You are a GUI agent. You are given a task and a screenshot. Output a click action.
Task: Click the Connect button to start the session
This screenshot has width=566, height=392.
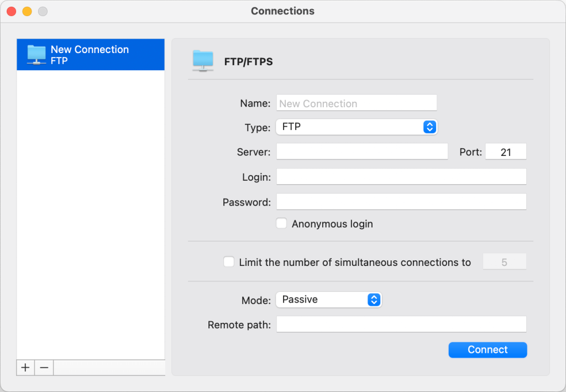click(487, 349)
